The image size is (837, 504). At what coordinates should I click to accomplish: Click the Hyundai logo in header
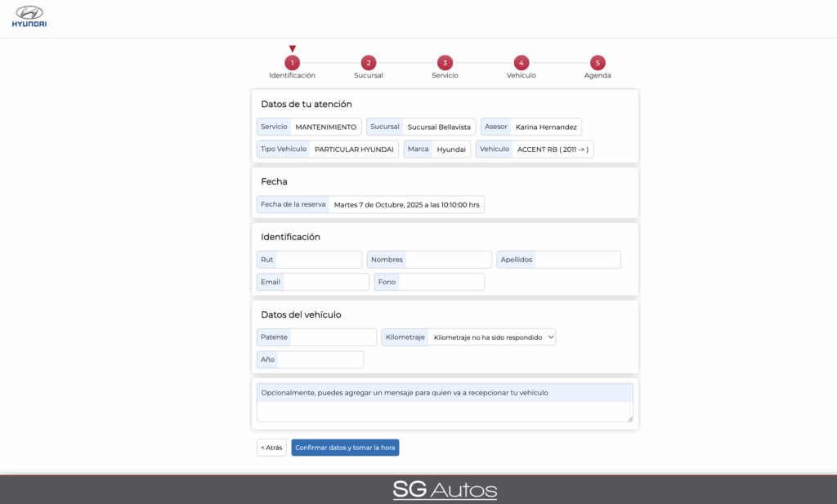point(29,16)
